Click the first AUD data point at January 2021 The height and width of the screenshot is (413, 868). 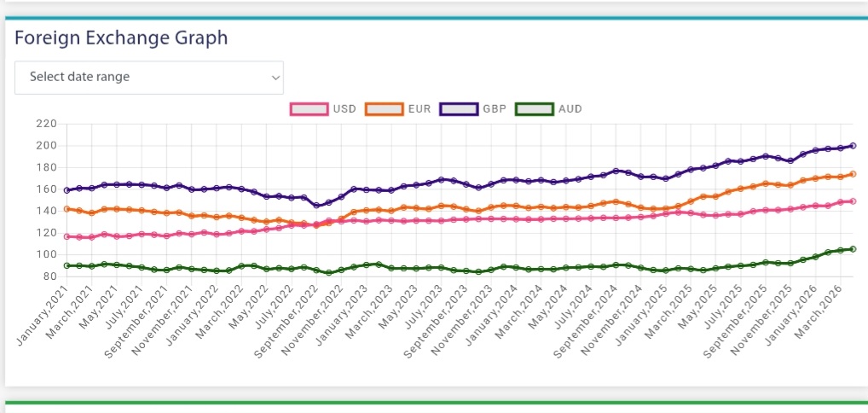point(67,265)
